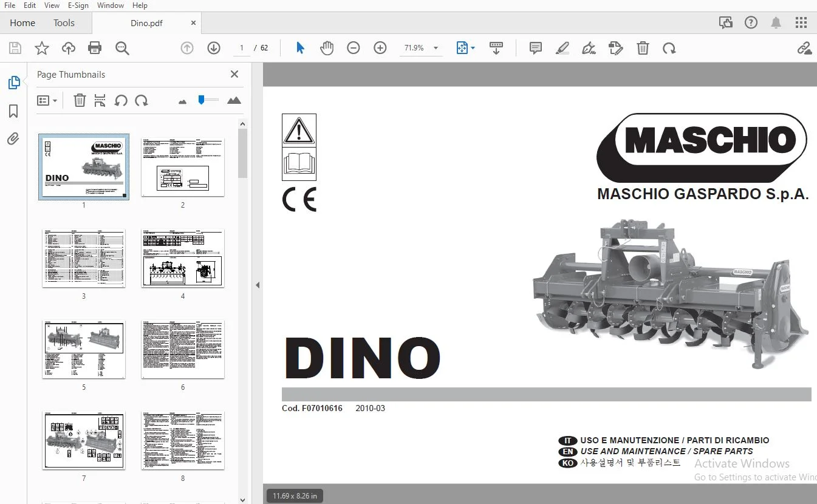Activate the Hand pan tool
The image size is (817, 504).
[327, 48]
